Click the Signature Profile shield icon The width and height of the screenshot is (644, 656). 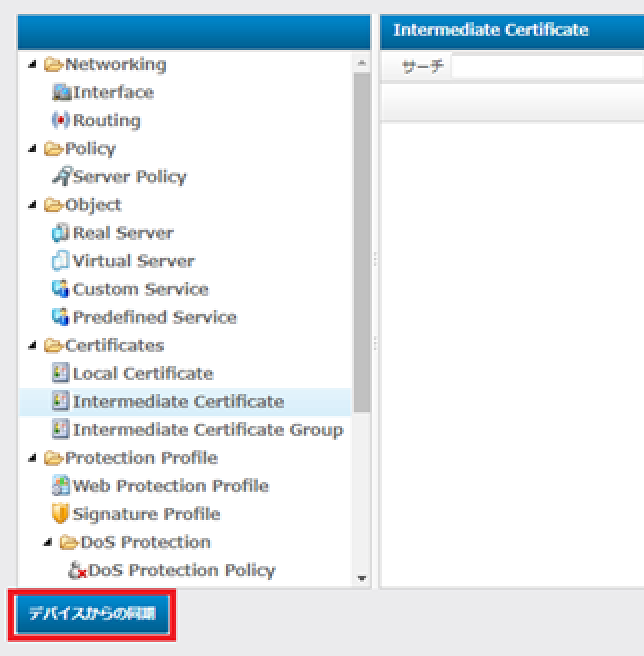point(61,514)
